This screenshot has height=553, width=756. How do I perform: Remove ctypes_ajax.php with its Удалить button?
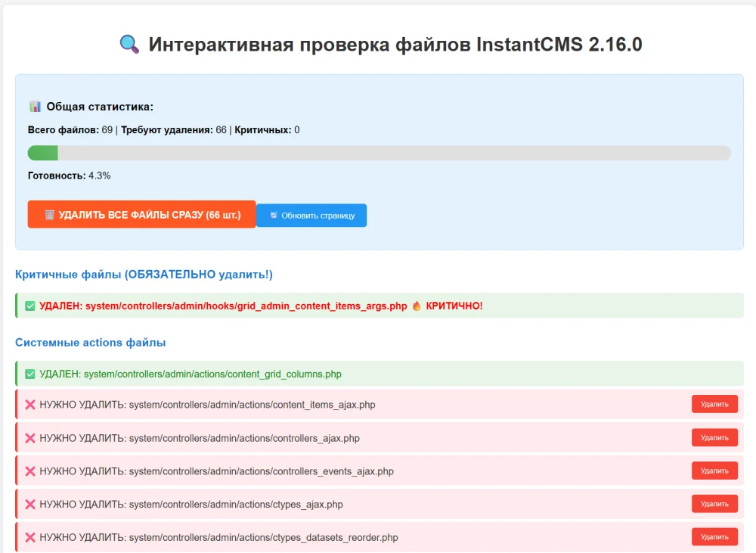(714, 504)
